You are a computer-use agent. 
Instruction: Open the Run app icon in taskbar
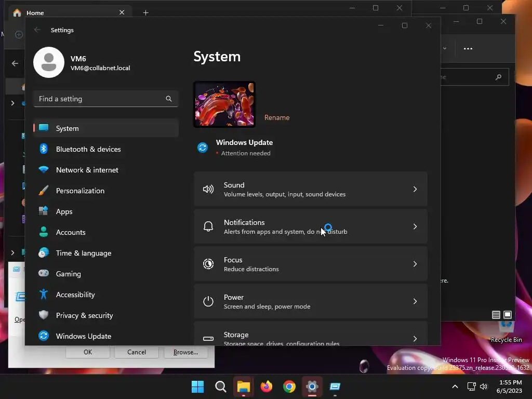click(335, 387)
